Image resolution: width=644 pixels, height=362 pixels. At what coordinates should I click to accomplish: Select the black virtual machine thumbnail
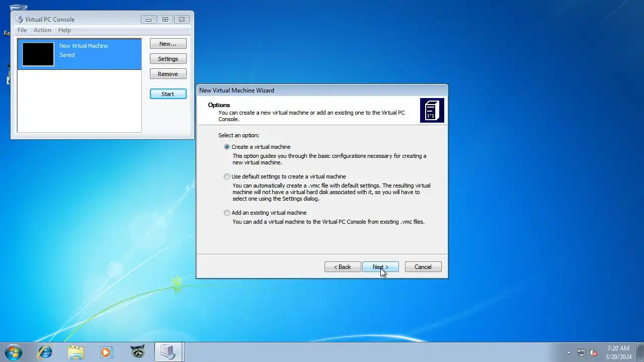(38, 54)
